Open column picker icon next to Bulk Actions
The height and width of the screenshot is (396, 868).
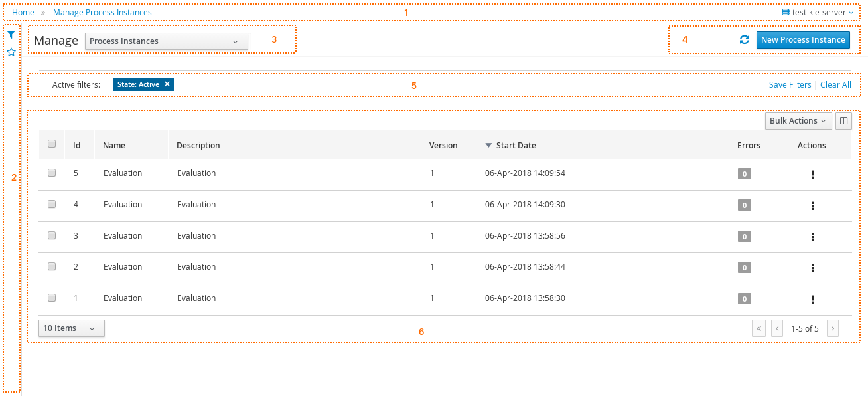point(843,121)
